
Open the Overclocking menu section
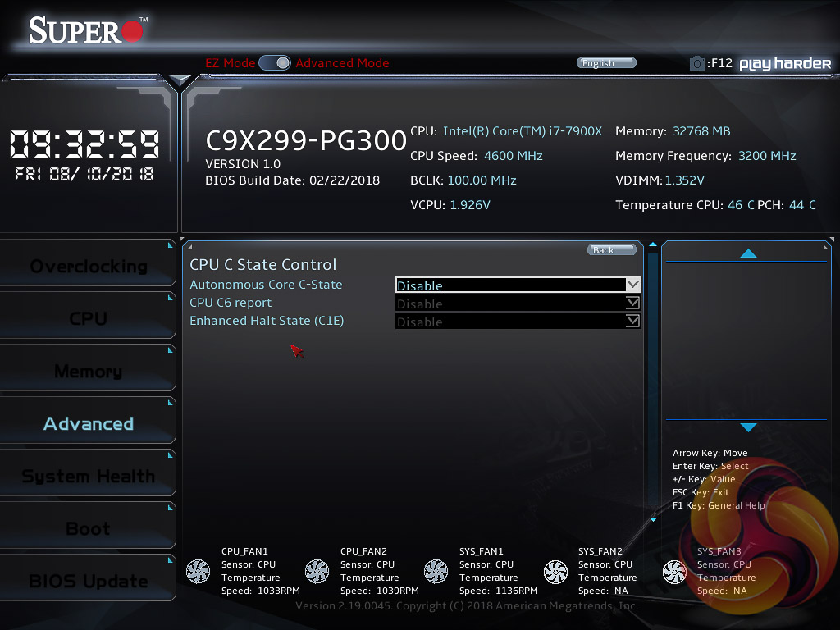click(88, 263)
